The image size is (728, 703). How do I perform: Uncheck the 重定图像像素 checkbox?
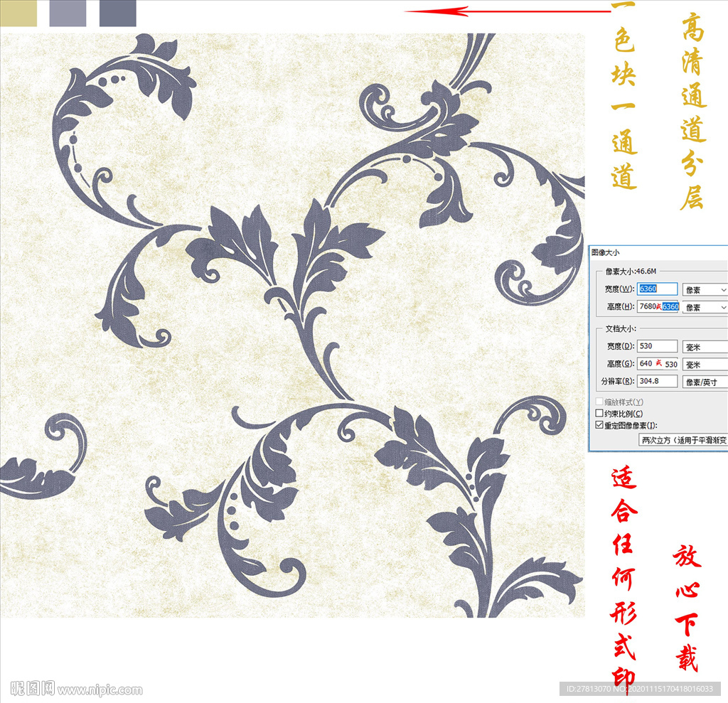[x=599, y=425]
